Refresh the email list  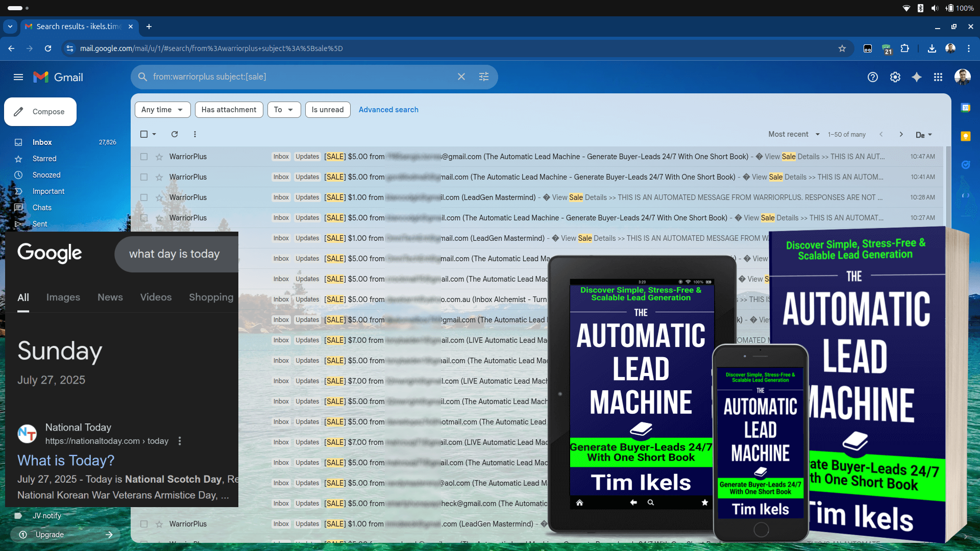pyautogui.click(x=175, y=134)
